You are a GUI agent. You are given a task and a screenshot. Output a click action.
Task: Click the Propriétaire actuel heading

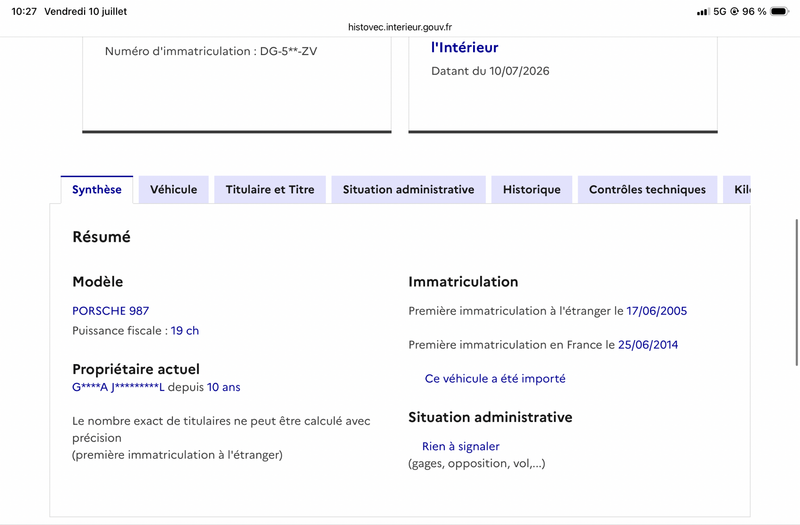[x=136, y=369]
